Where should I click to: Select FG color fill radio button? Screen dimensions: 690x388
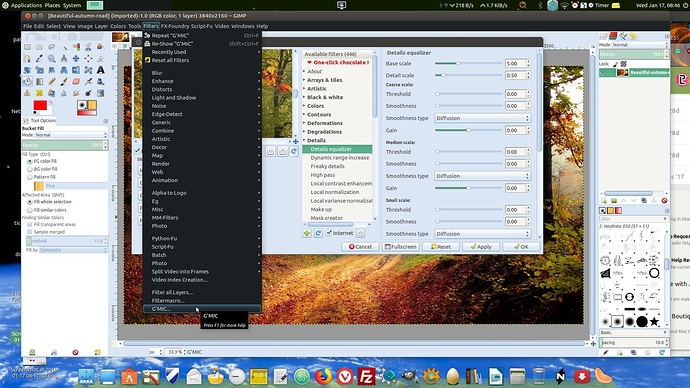tap(30, 161)
